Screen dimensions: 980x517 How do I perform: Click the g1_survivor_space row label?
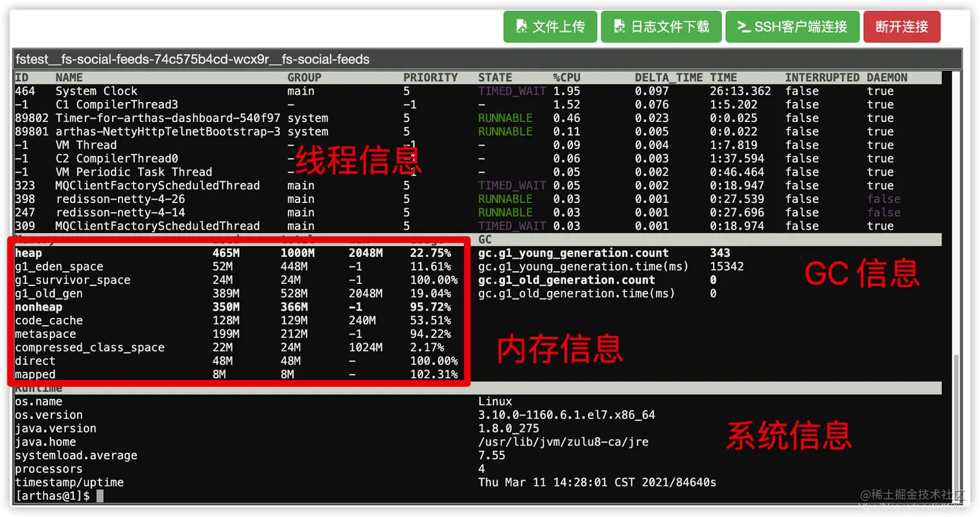coord(73,280)
